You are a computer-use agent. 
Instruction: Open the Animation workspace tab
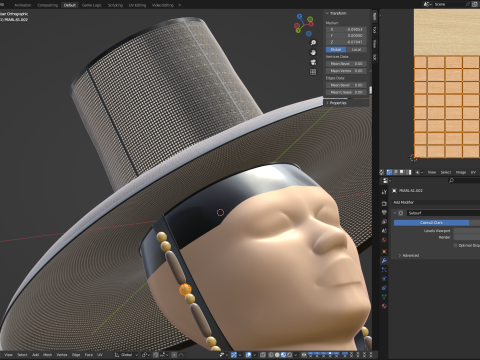[x=23, y=5]
